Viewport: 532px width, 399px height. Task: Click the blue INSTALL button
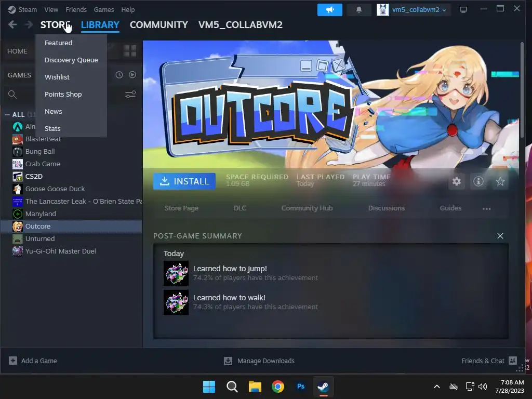pos(184,181)
